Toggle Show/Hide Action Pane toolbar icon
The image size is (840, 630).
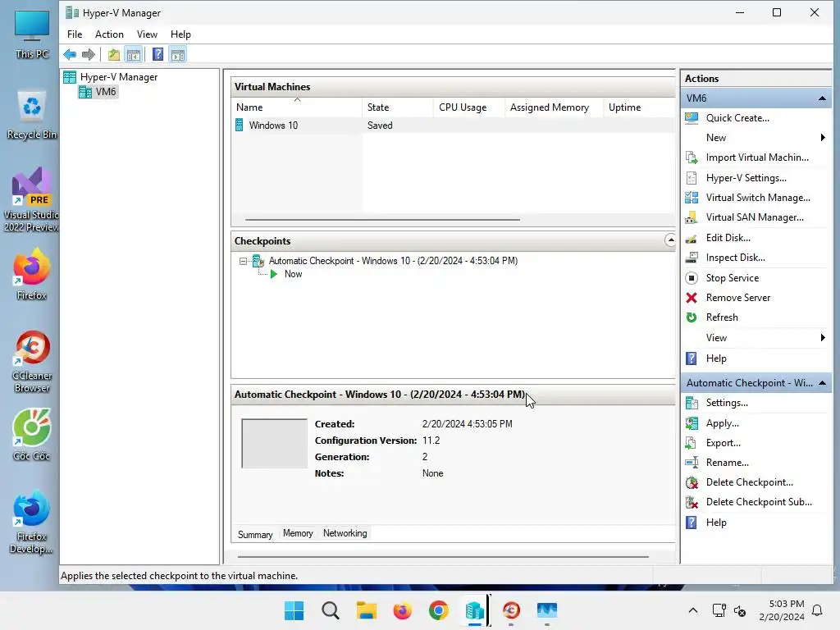[x=178, y=54]
